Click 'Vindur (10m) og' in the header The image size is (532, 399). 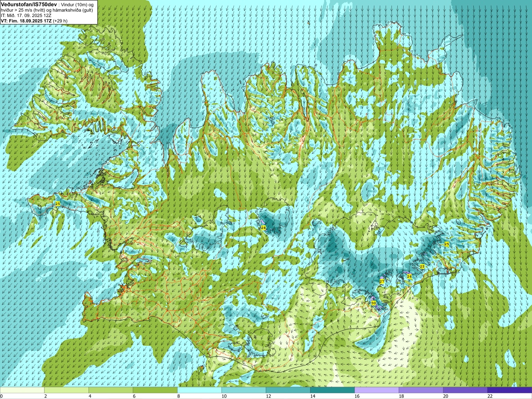(78, 4)
